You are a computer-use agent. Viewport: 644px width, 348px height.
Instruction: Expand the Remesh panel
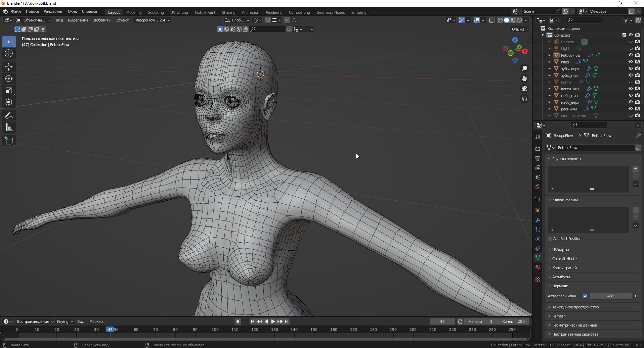559,316
